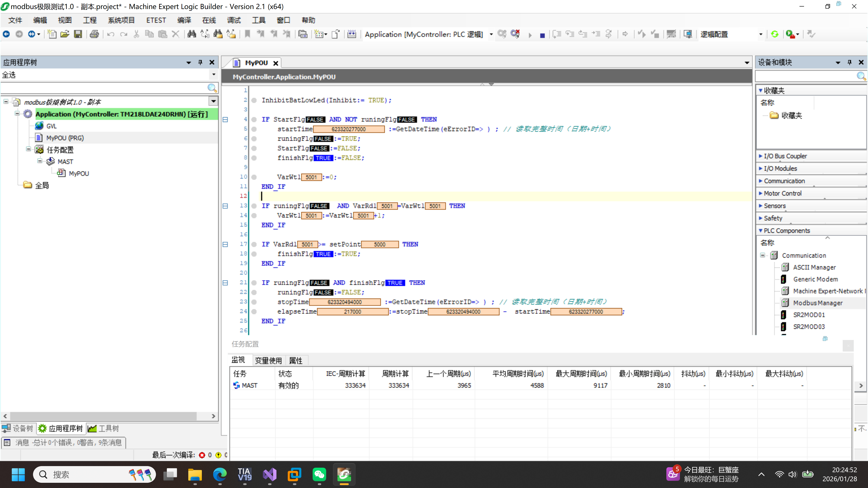Open the 逻辑配置 dropdown

[x=760, y=34]
